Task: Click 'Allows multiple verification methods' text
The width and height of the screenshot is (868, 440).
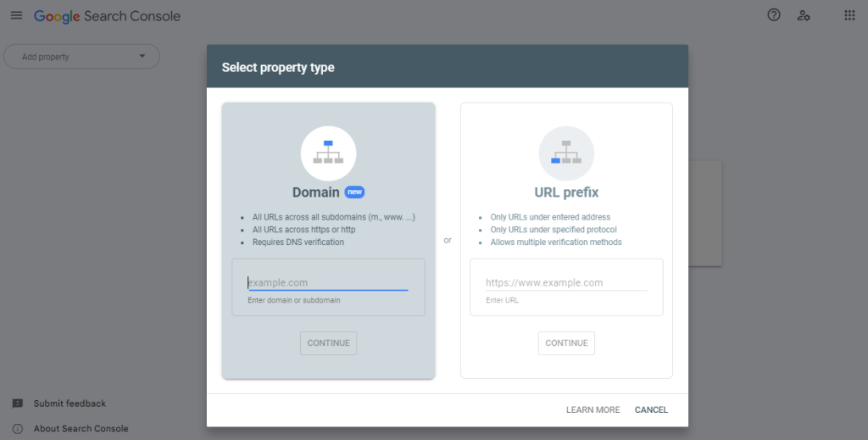Action: tap(556, 242)
